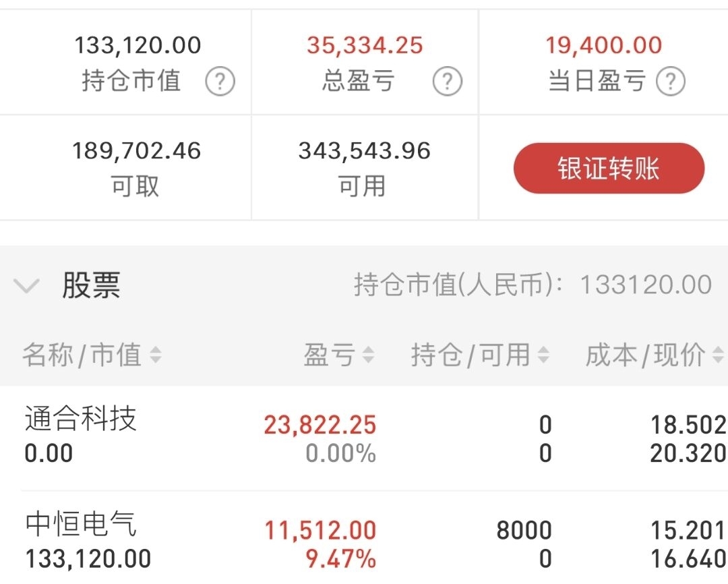Click help icon next to 持仓市值
728x584 pixels.
[220, 82]
